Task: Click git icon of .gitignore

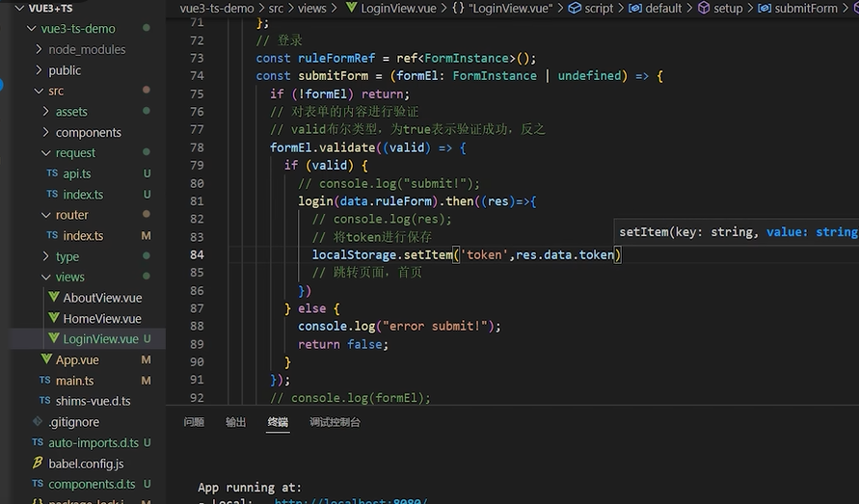Action: [x=38, y=421]
